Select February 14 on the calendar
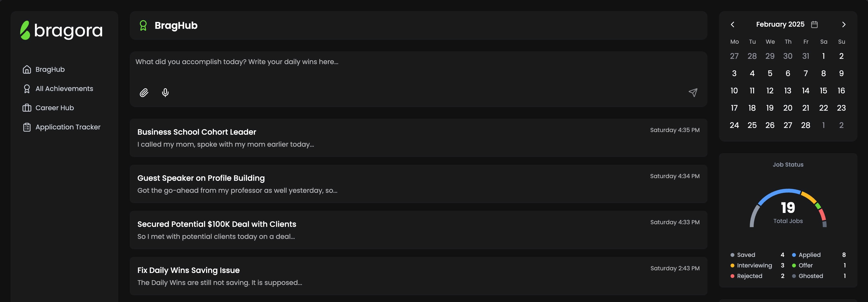Viewport: 868px width, 302px height. coord(805,91)
